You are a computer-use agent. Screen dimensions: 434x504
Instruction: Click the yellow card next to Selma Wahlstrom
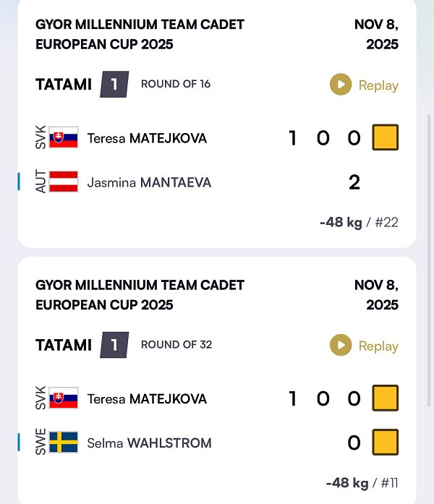coord(386,442)
